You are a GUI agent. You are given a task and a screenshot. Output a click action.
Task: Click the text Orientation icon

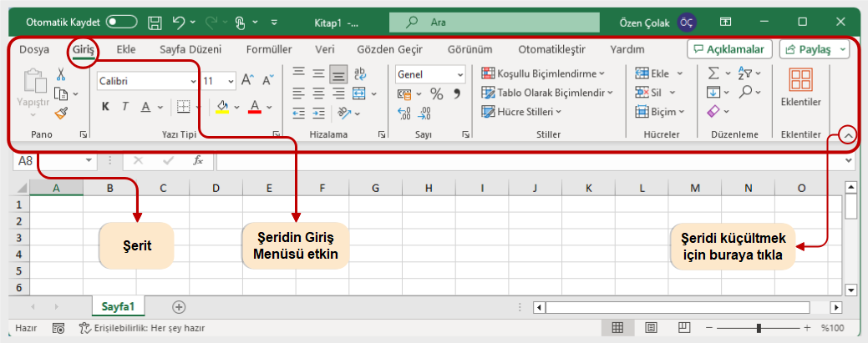[344, 113]
